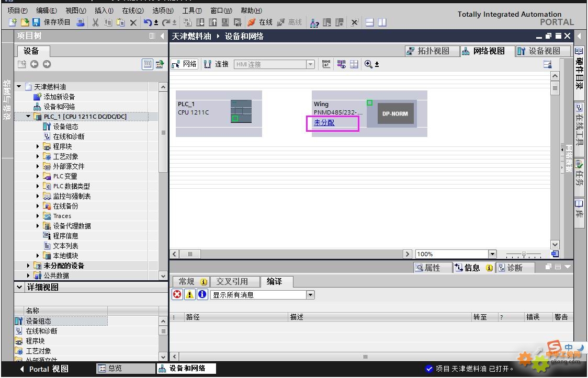588x378 pixels.
Task: Open the zoom selection magnifier tool
Action: pyautogui.click(x=369, y=64)
